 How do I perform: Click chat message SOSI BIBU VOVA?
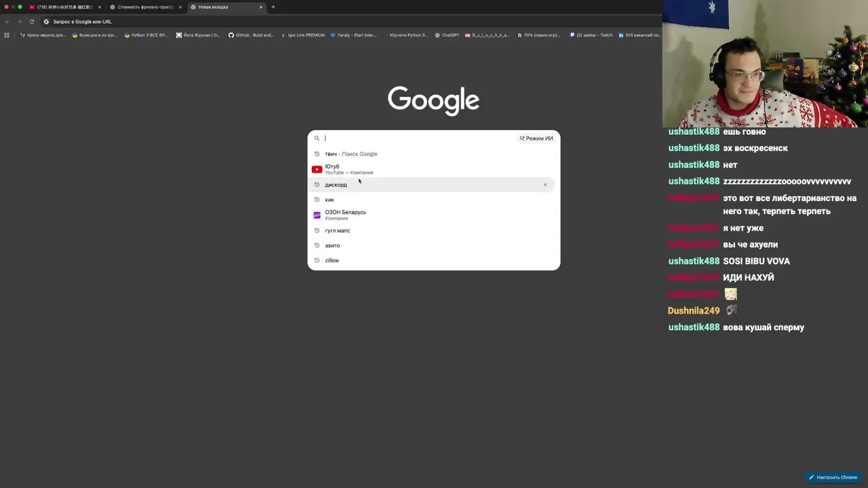756,261
